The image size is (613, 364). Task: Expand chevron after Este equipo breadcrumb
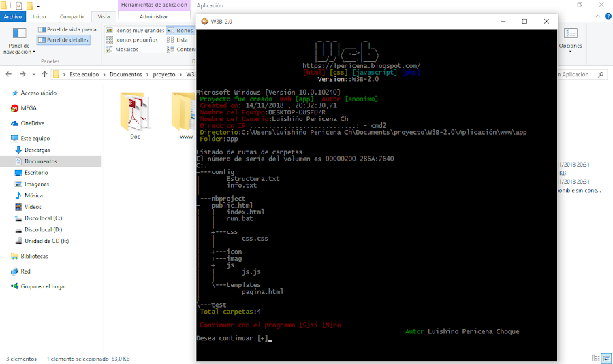click(x=104, y=75)
